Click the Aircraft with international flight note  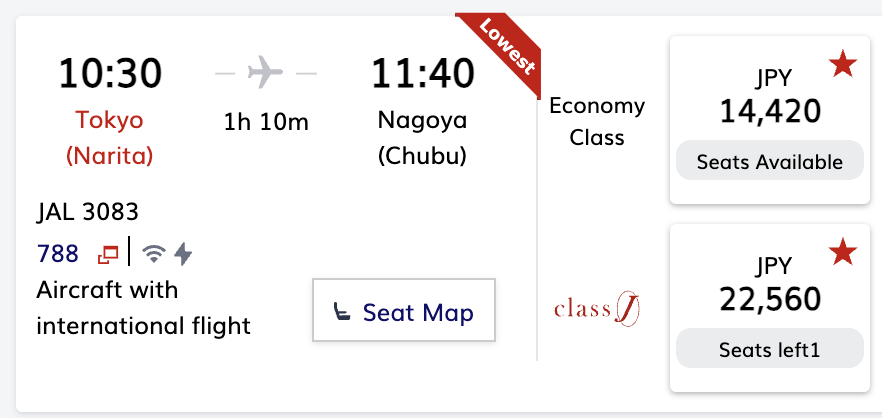[143, 308]
